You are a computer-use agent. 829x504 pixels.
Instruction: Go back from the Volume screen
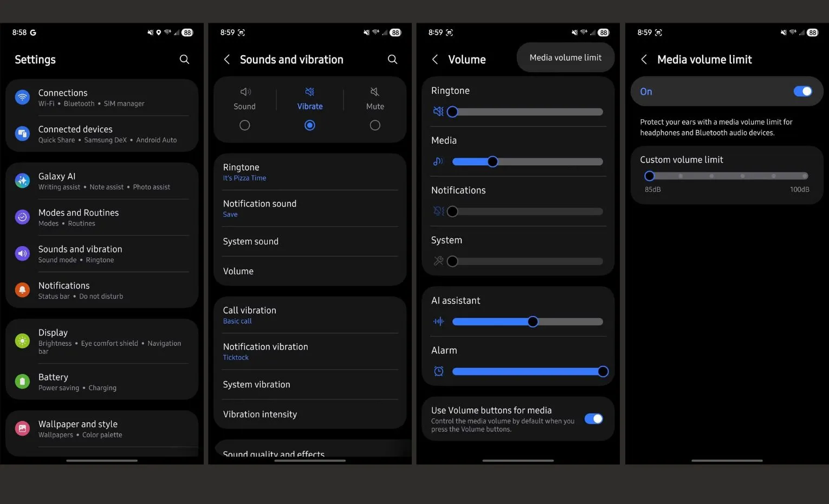coord(435,60)
